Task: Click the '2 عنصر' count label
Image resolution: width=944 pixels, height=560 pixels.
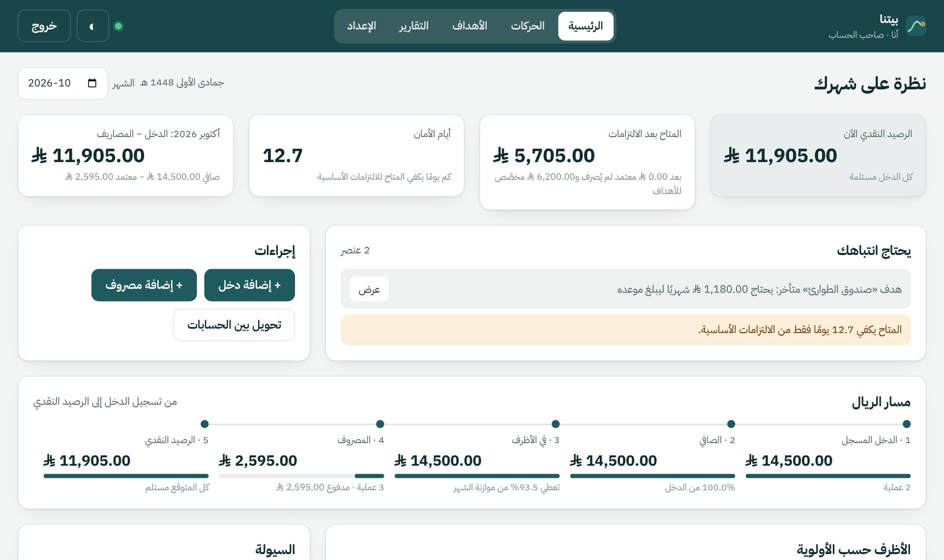Action: 355,251
